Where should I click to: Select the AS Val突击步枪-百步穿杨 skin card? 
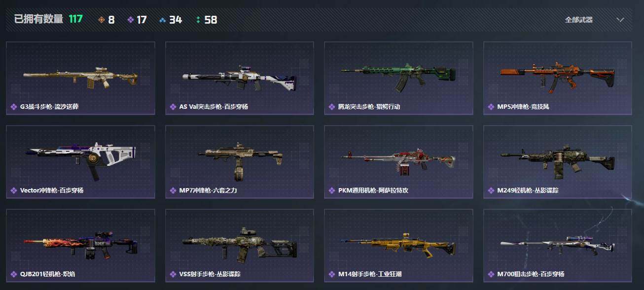[239, 78]
